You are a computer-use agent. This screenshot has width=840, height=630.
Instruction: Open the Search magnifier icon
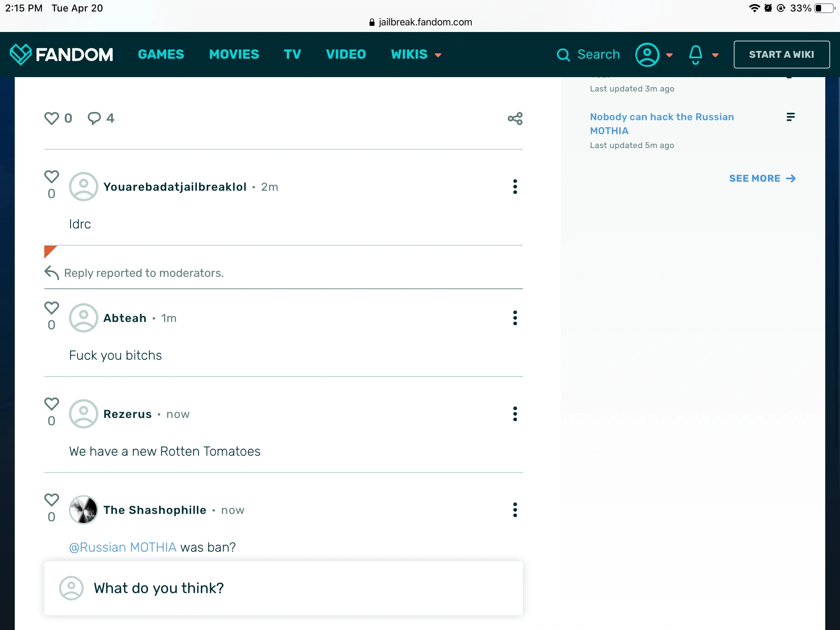[563, 55]
